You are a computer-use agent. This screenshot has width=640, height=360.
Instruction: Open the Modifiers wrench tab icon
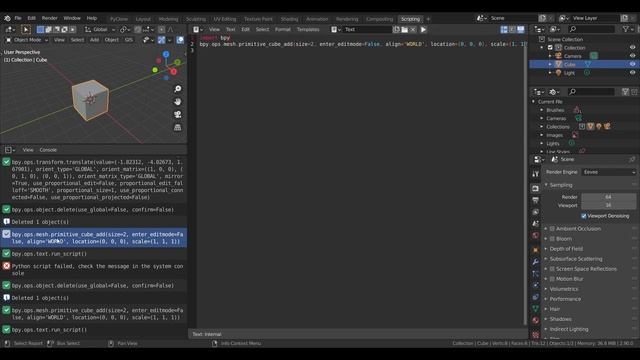[x=536, y=262]
